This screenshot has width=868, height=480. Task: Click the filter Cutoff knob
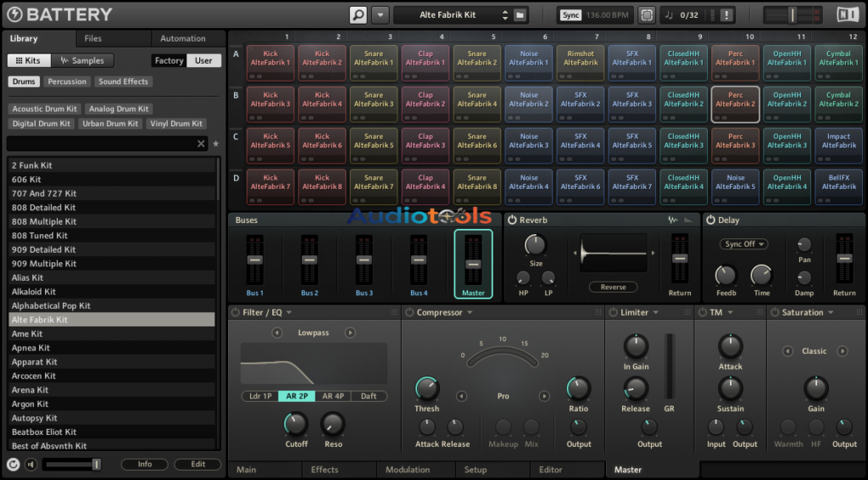point(296,425)
